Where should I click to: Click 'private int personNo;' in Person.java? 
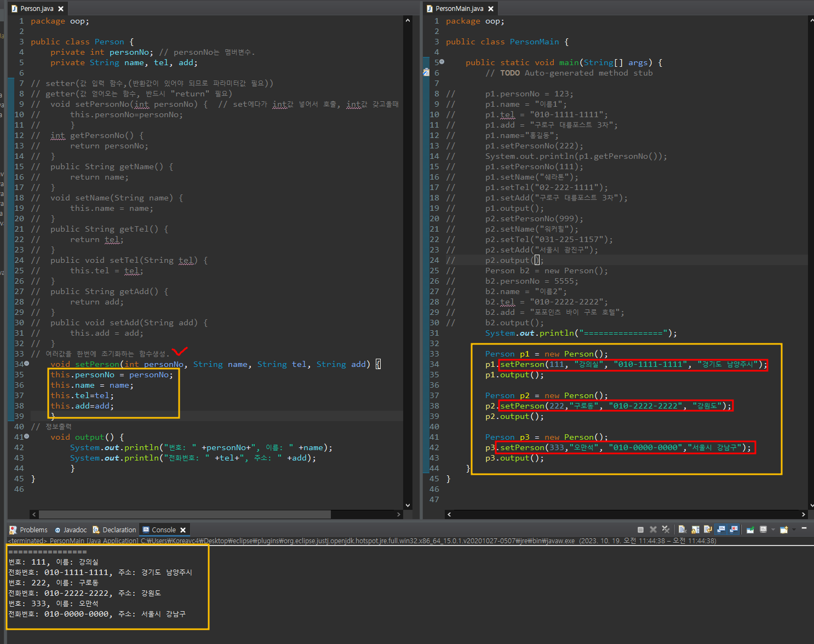point(102,52)
